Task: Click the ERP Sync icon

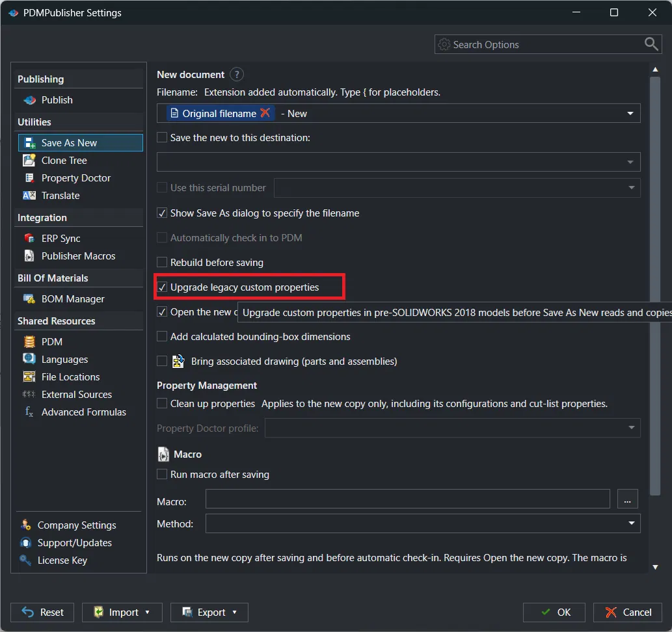Action: tap(29, 238)
